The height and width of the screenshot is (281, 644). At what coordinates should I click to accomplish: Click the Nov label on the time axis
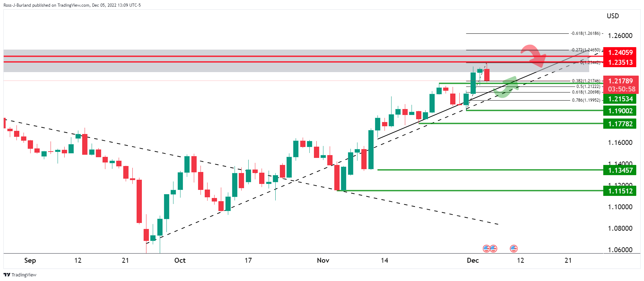click(323, 260)
